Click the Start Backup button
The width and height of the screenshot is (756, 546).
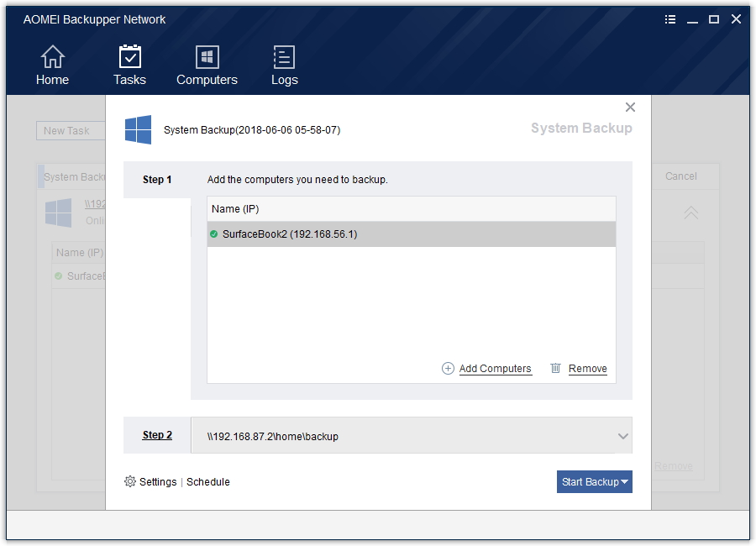[590, 481]
